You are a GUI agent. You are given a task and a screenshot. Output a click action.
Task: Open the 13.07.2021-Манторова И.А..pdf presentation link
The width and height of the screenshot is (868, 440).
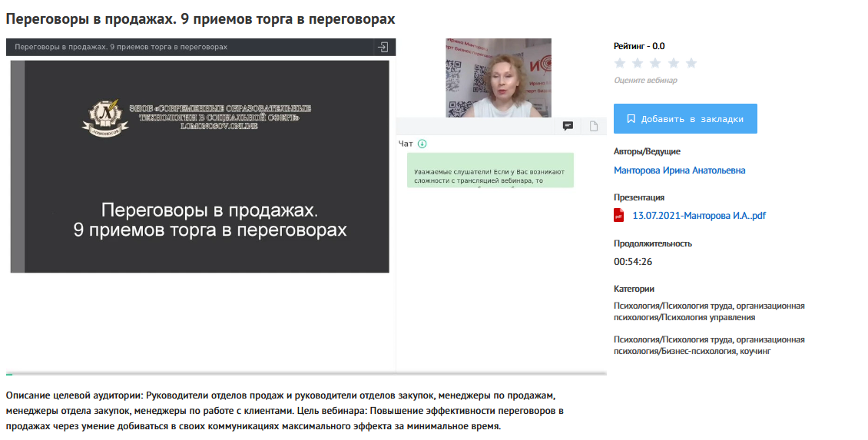tap(698, 216)
